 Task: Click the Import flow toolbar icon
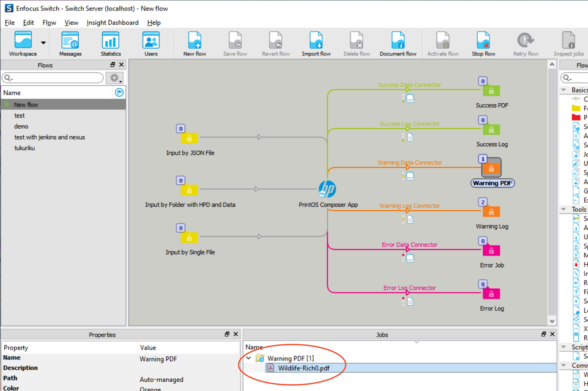tap(316, 43)
